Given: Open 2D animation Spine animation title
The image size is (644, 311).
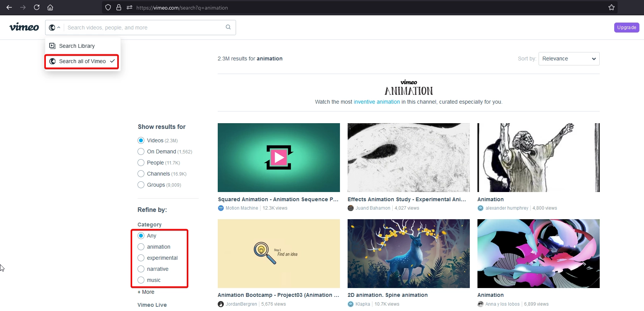Looking at the screenshot, I should pos(388,295).
